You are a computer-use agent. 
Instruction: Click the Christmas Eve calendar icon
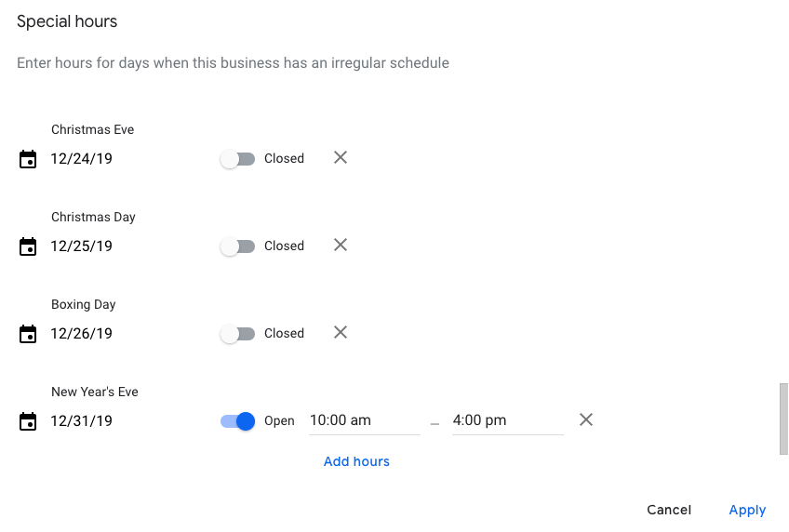click(28, 159)
